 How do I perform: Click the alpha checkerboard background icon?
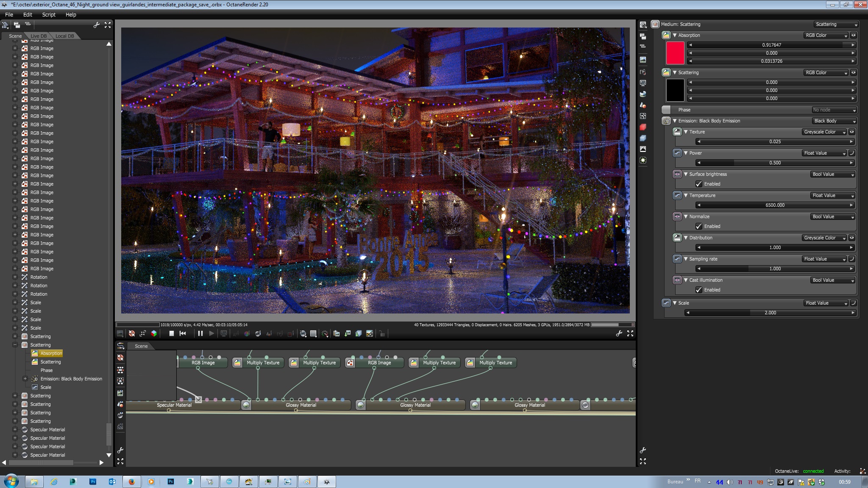click(370, 333)
